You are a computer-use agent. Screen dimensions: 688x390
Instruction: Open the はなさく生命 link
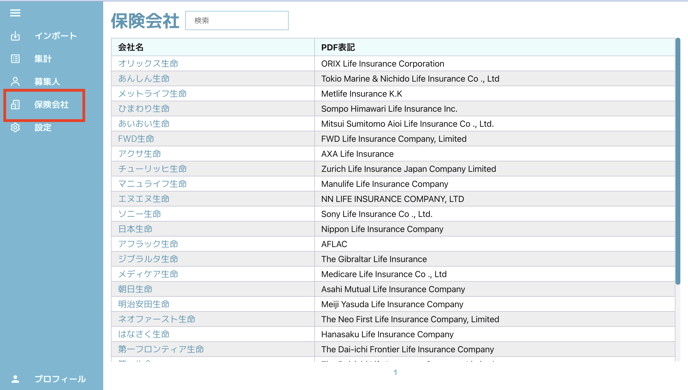[143, 334]
